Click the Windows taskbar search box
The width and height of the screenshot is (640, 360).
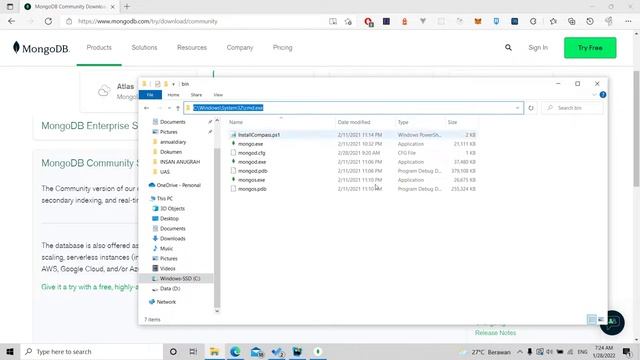(x=92, y=351)
